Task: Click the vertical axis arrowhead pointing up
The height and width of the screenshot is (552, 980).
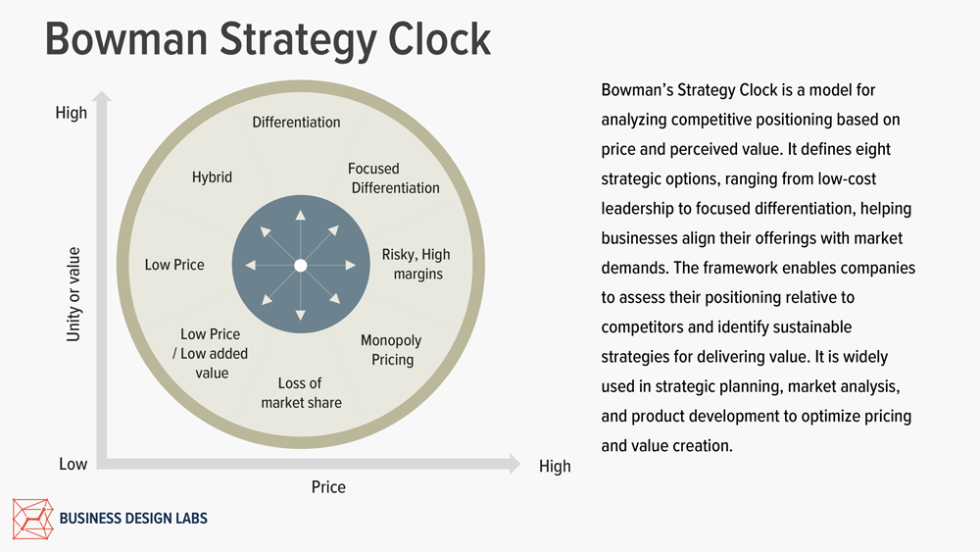Action: tap(102, 99)
